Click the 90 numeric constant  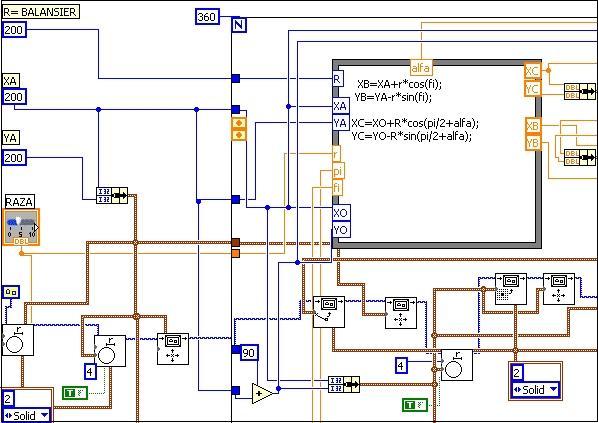[249, 353]
